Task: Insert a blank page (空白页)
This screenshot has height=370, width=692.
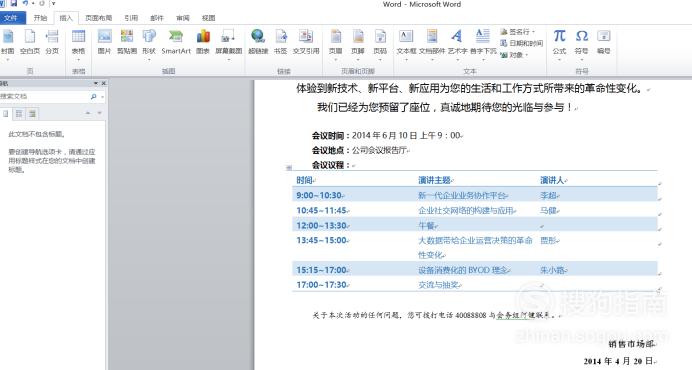Action: pos(30,43)
